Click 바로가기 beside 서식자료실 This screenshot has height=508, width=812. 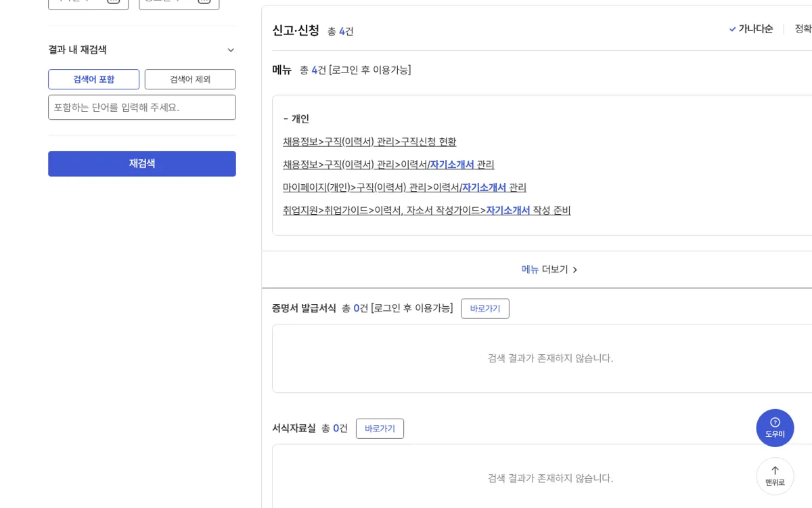click(x=380, y=428)
